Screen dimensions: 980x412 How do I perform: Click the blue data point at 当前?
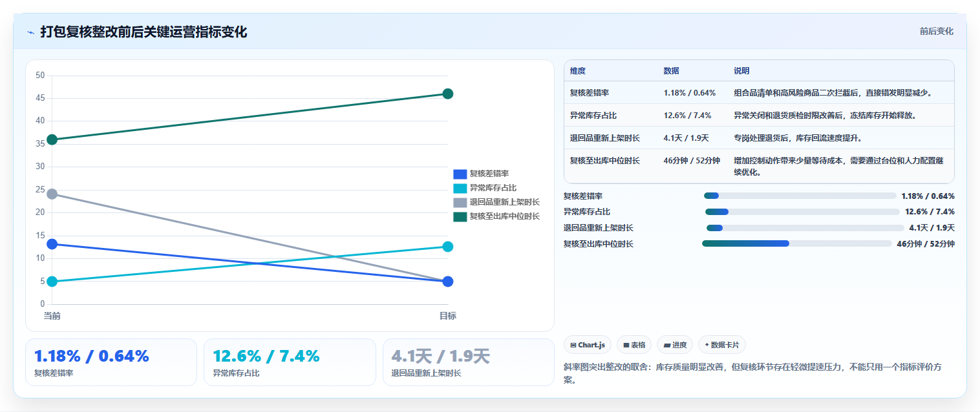tap(52, 244)
